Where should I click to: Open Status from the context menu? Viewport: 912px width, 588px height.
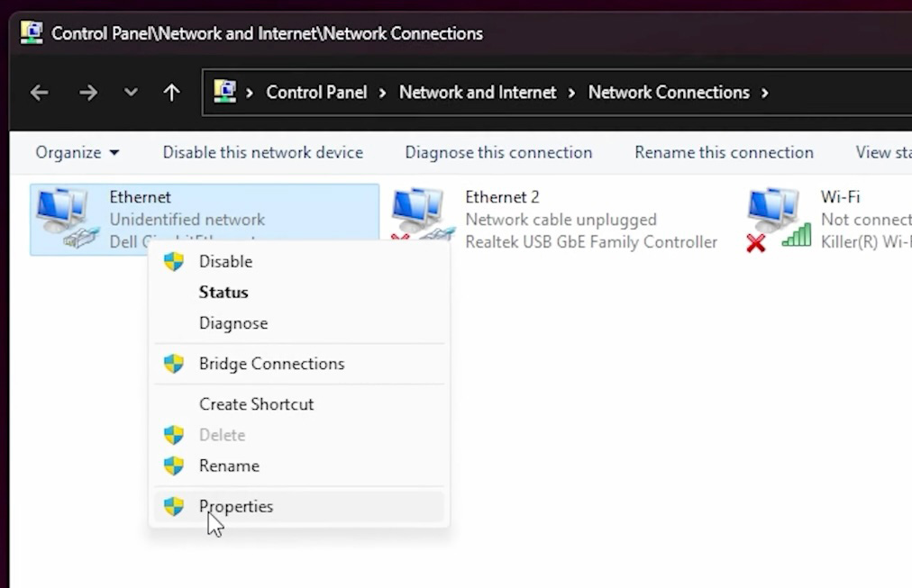[223, 293]
